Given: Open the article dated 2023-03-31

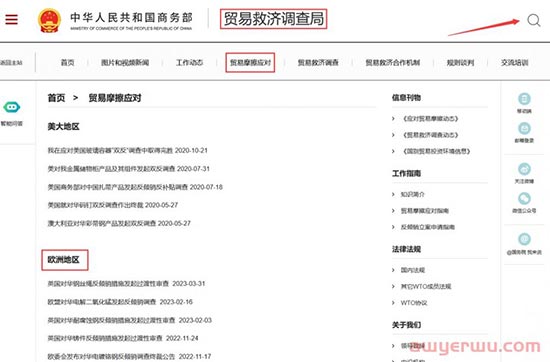Looking at the screenshot, I should click(x=126, y=283).
